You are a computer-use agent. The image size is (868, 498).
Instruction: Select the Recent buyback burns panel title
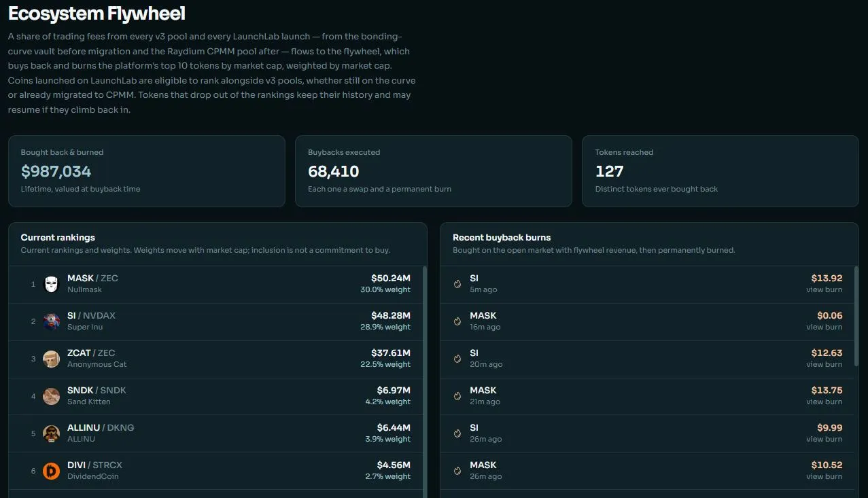502,238
